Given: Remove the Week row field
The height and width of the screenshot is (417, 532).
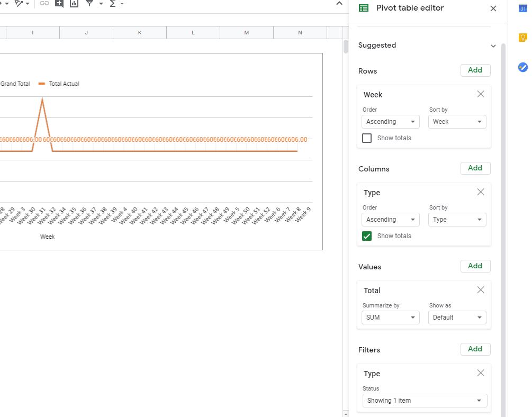Looking at the screenshot, I should [x=481, y=94].
